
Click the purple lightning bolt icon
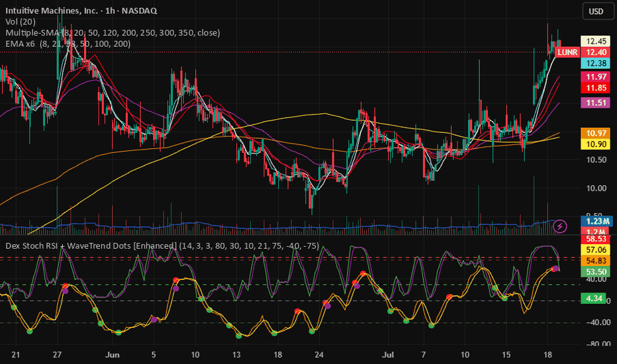pos(559,226)
